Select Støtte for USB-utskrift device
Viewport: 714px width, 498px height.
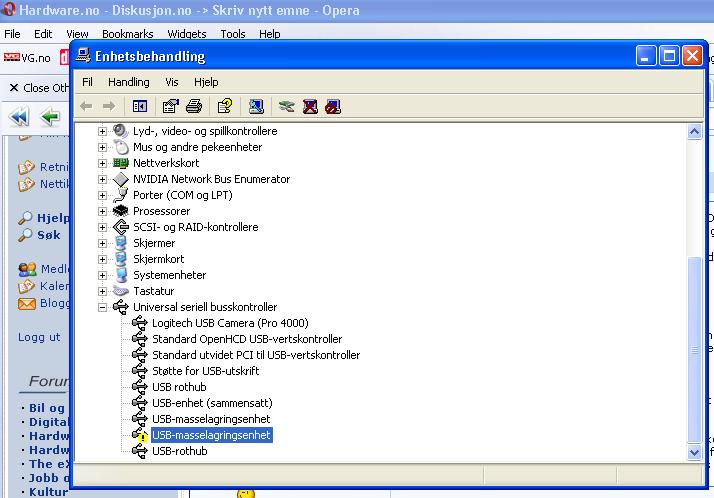point(205,371)
